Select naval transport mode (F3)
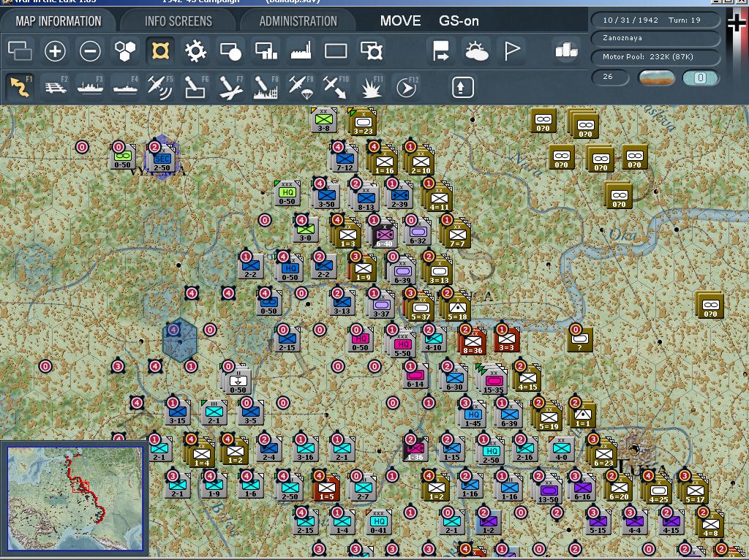This screenshot has height=560, width=749. coord(90,86)
